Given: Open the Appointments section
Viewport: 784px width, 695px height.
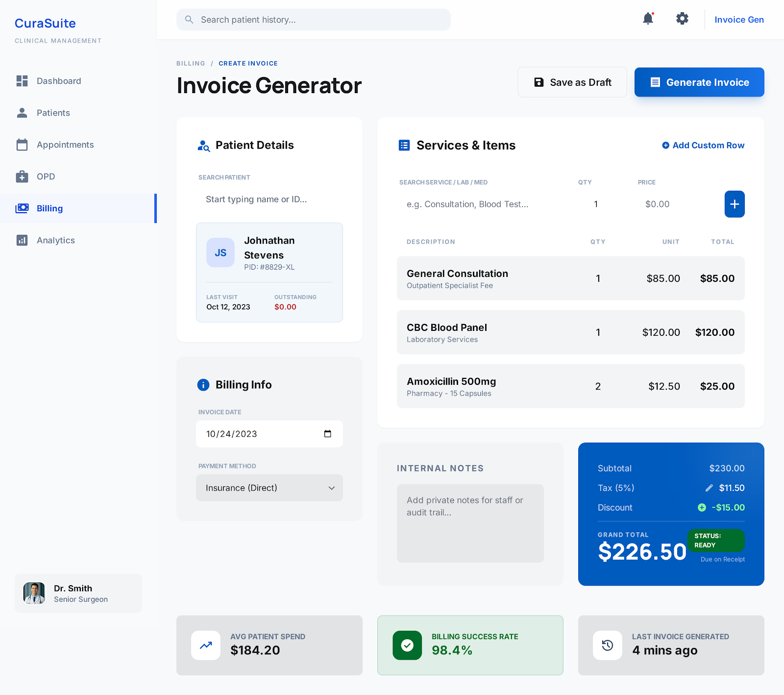Looking at the screenshot, I should (x=65, y=145).
